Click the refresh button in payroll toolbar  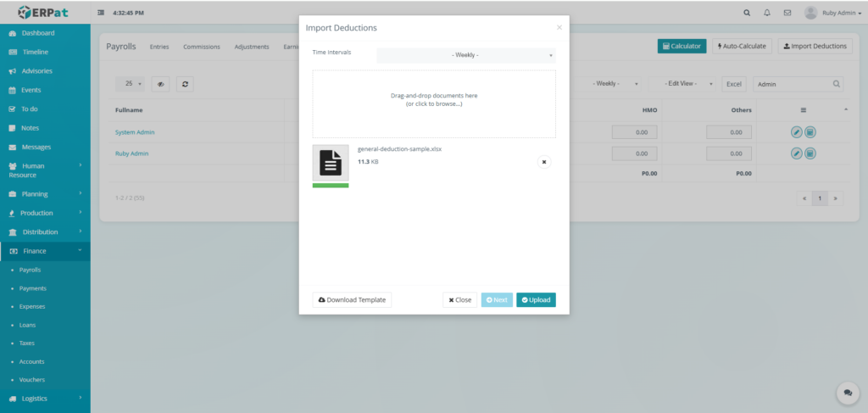tap(186, 84)
